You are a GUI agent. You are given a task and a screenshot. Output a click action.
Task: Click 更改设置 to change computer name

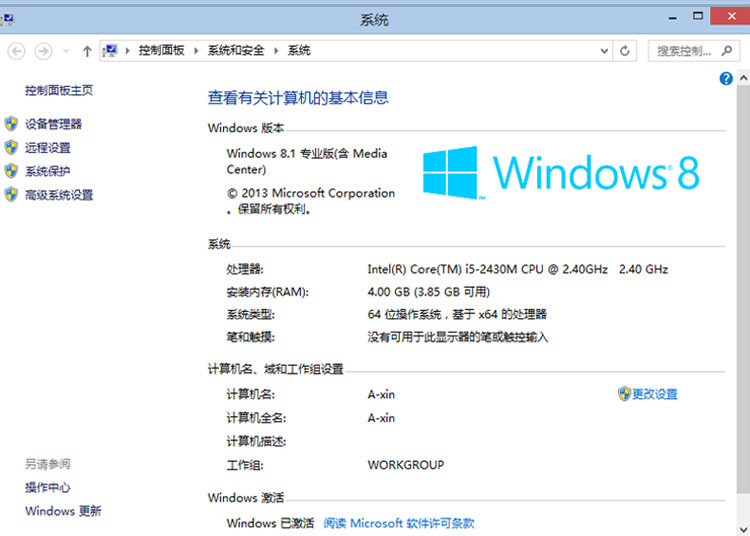tap(655, 394)
